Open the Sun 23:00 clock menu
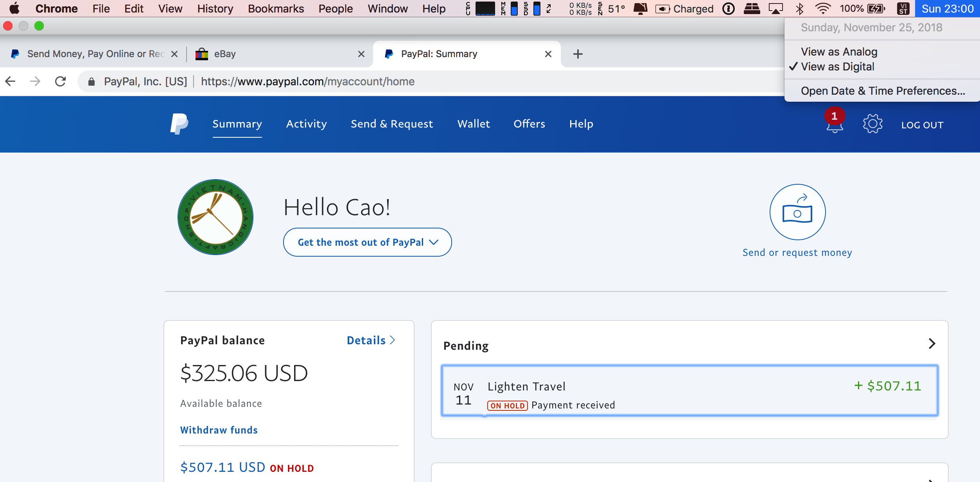980x482 pixels. (x=947, y=9)
